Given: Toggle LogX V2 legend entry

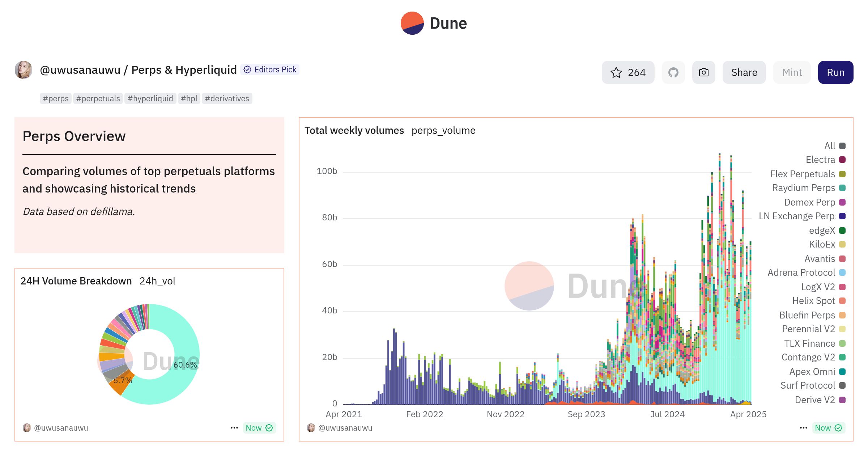Looking at the screenshot, I should (x=823, y=287).
